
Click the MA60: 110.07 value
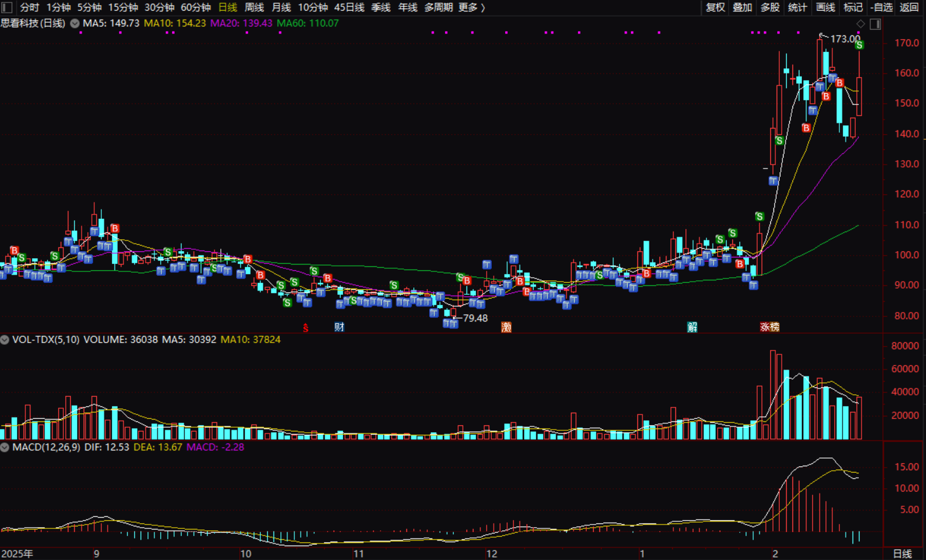pyautogui.click(x=308, y=23)
